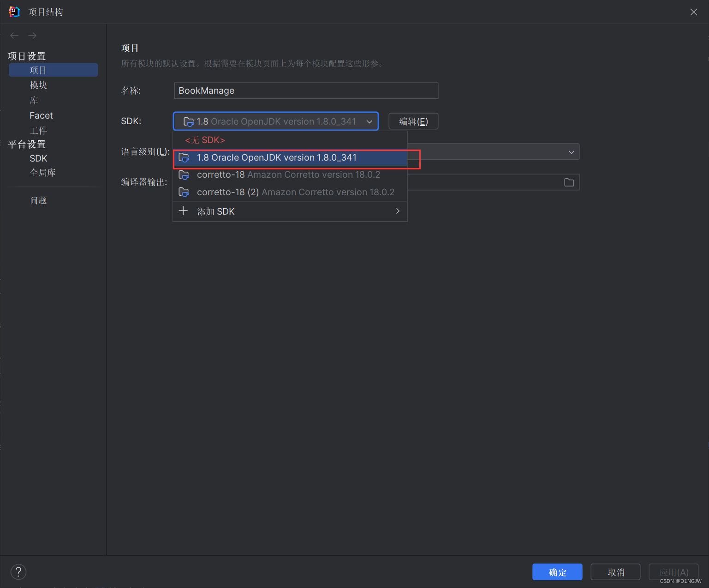
Task: Open 工件 settings item
Action: pyautogui.click(x=38, y=131)
